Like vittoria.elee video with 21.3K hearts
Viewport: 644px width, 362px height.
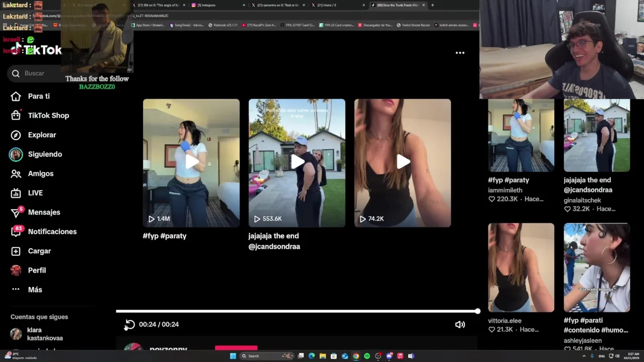(x=492, y=329)
